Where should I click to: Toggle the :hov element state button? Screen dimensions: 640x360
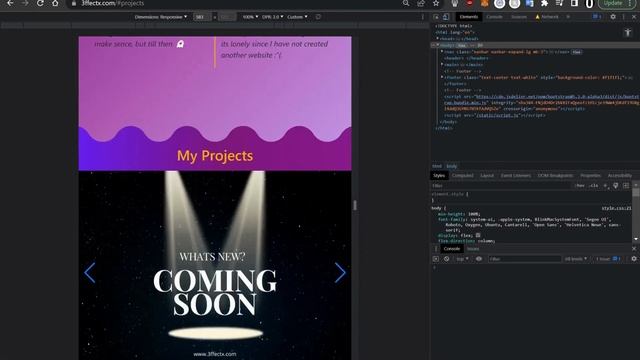580,186
